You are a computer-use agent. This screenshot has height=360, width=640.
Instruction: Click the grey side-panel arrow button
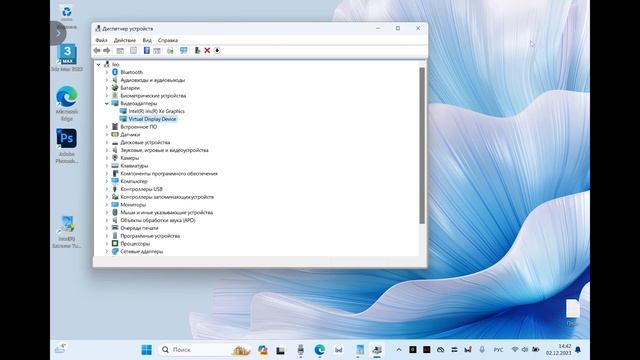58,33
